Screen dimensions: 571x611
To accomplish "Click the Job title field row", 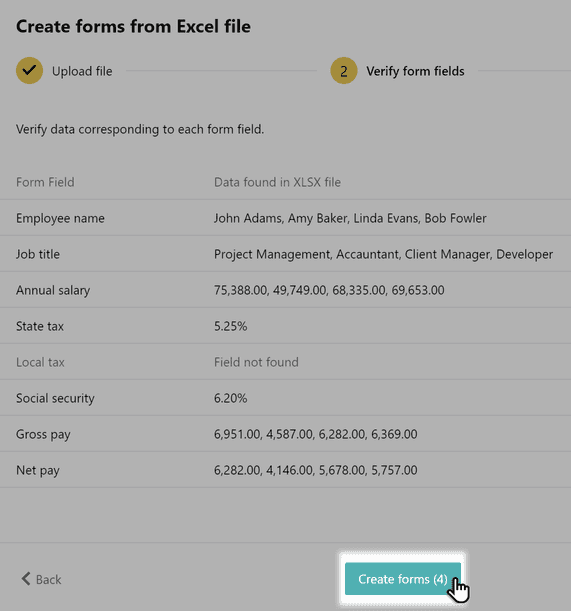I will click(x=285, y=254).
